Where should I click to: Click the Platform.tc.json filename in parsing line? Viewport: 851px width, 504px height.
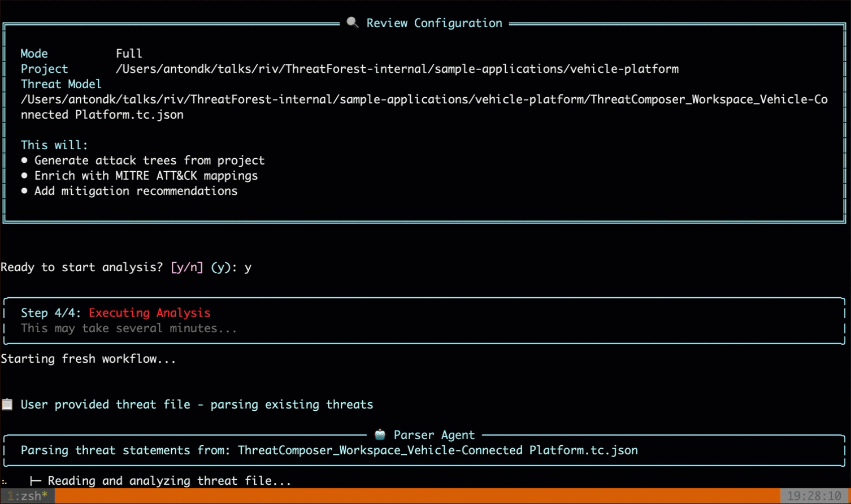[x=583, y=450]
